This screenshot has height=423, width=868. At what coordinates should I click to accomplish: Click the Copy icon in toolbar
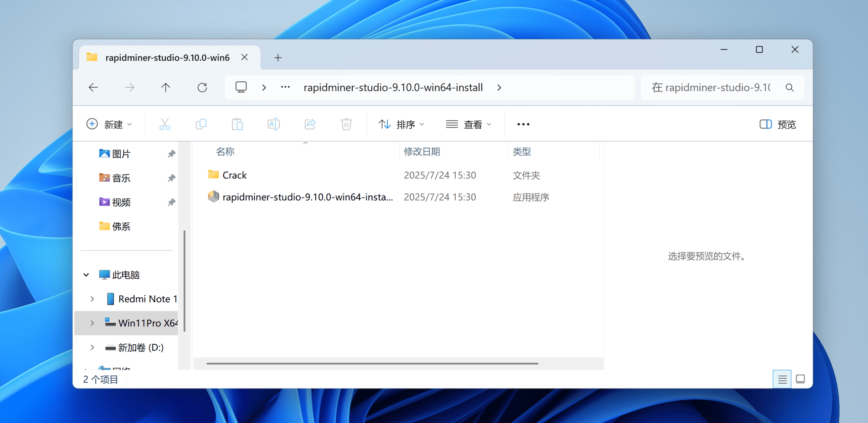point(201,124)
